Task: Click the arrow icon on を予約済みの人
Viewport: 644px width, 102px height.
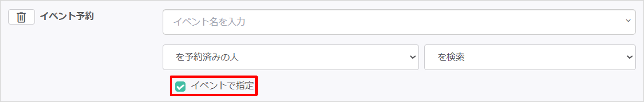Action: [413, 57]
